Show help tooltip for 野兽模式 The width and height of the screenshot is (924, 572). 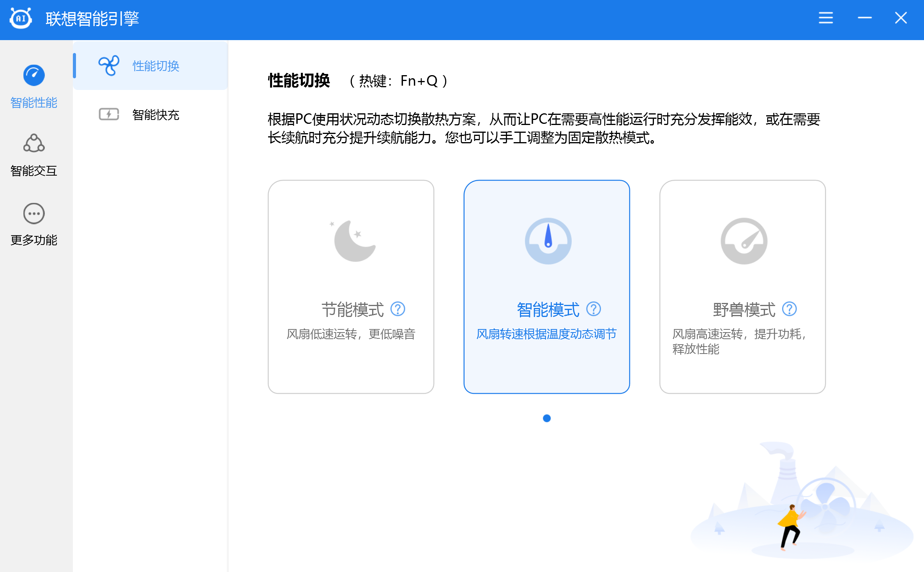(790, 309)
